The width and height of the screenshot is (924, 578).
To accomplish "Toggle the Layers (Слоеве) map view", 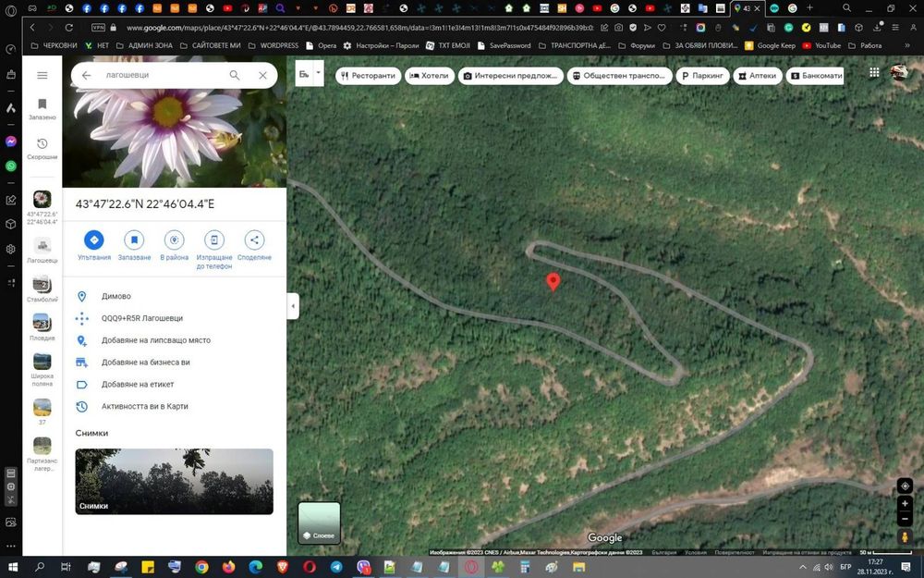I will pos(319,523).
